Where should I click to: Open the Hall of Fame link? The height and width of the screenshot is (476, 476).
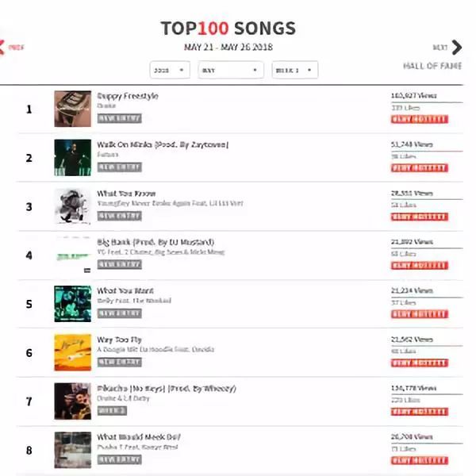click(x=432, y=66)
